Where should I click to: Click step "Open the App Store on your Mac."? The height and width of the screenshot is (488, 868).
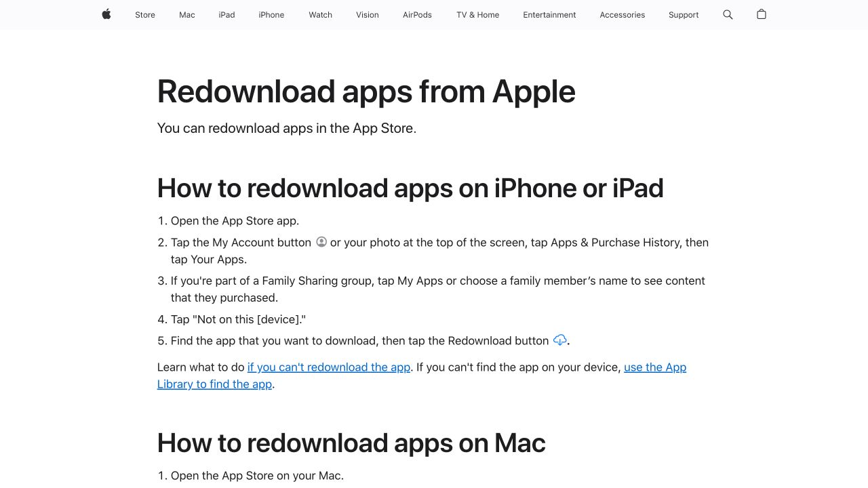pyautogui.click(x=257, y=476)
